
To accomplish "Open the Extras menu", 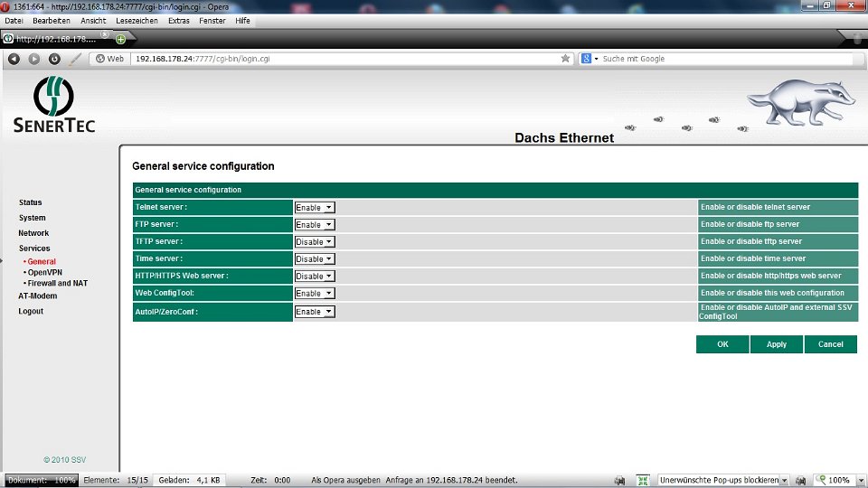I will coord(179,20).
